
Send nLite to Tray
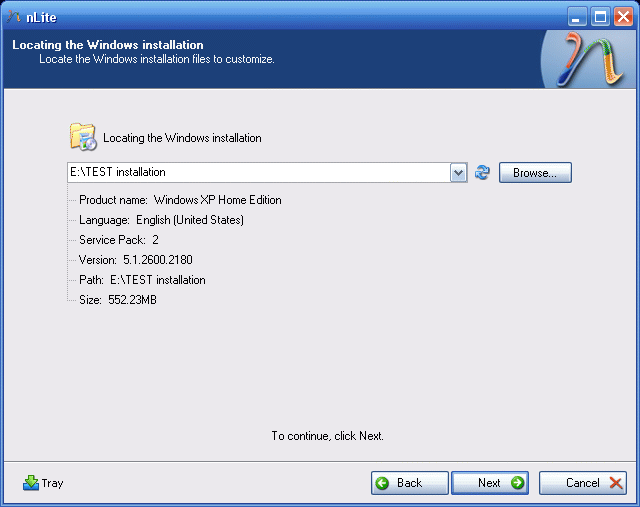click(x=43, y=483)
